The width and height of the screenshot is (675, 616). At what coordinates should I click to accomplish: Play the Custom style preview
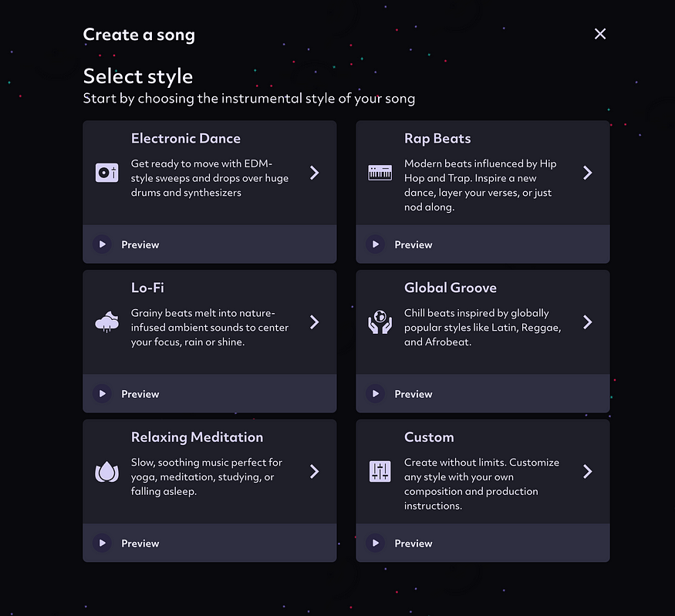coord(376,543)
